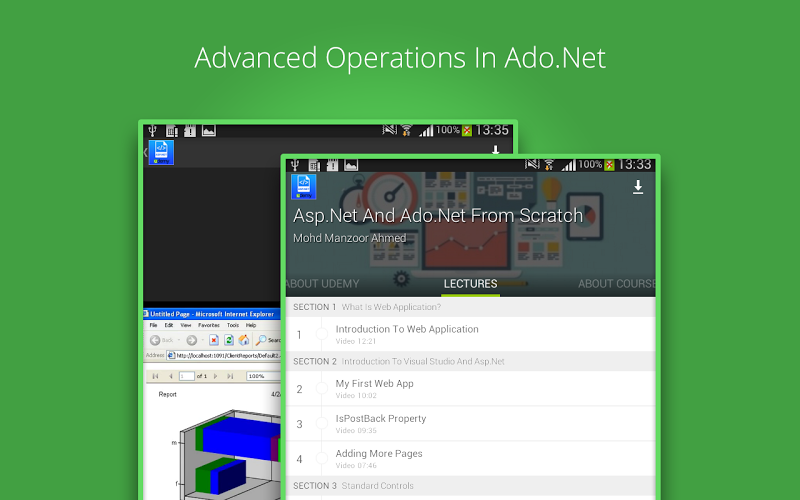Open the Tools menu in Internet Explorer
The image size is (800, 500).
point(233,325)
